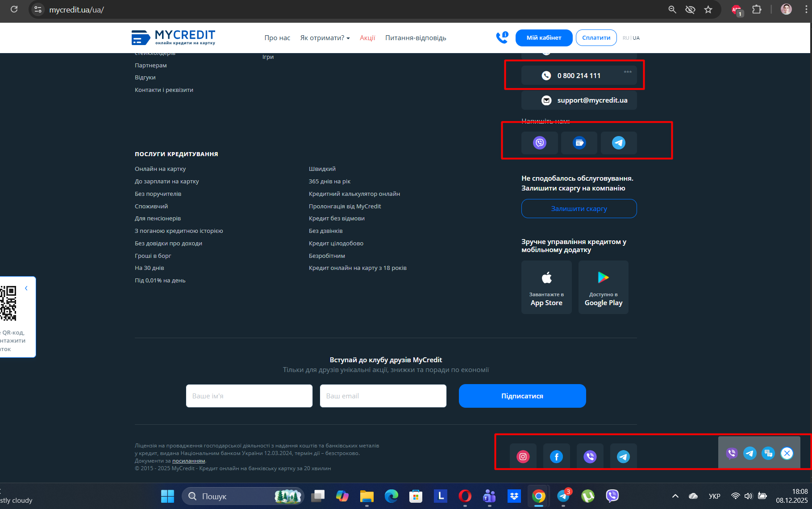Image resolution: width=812 pixels, height=509 pixels.
Task: Open the Windows Start menu
Action: pos(167,496)
